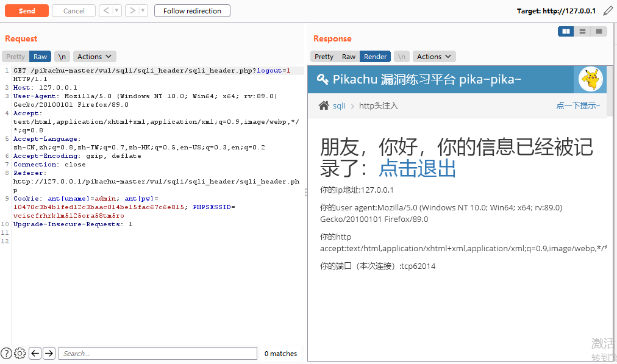Click the key icon in Pikachu header

(x=323, y=79)
